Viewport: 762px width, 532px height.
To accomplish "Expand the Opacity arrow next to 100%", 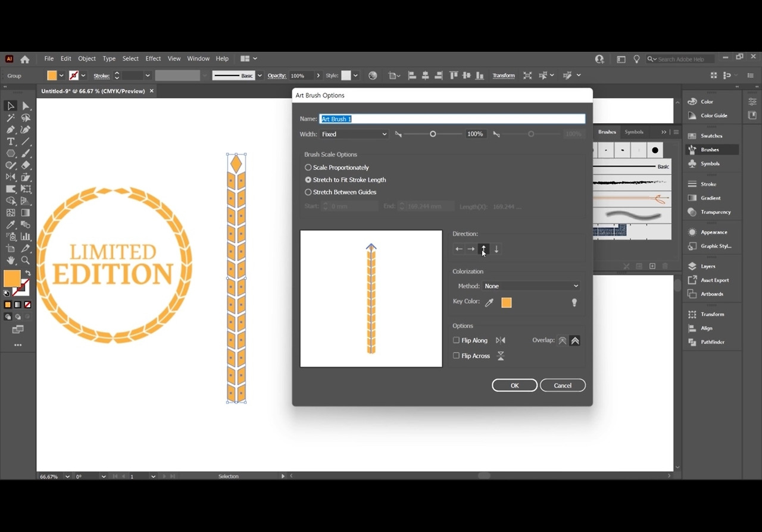I will 318,76.
